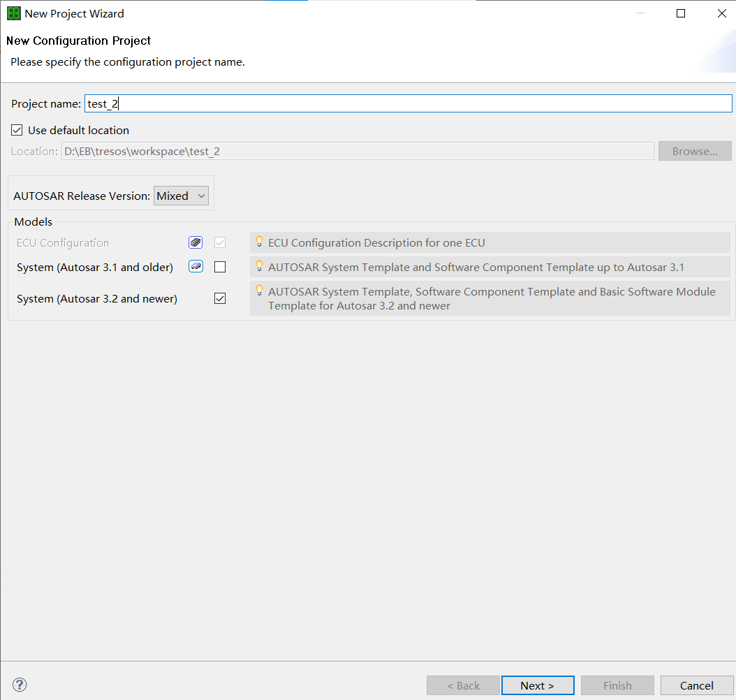This screenshot has width=736, height=700.
Task: Maximize the New Project Wizard window
Action: tap(681, 13)
